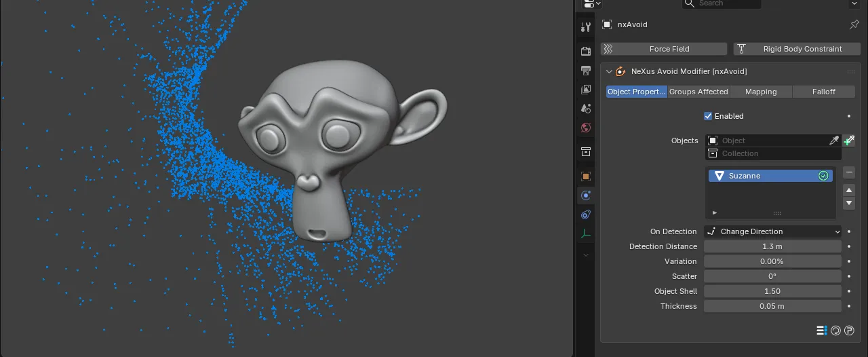Open the World properties tab icon
This screenshot has height=357, width=868.
586,127
